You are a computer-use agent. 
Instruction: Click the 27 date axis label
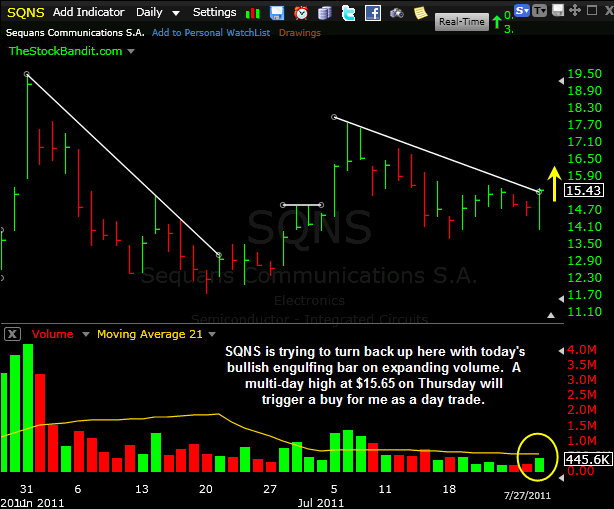[269, 489]
